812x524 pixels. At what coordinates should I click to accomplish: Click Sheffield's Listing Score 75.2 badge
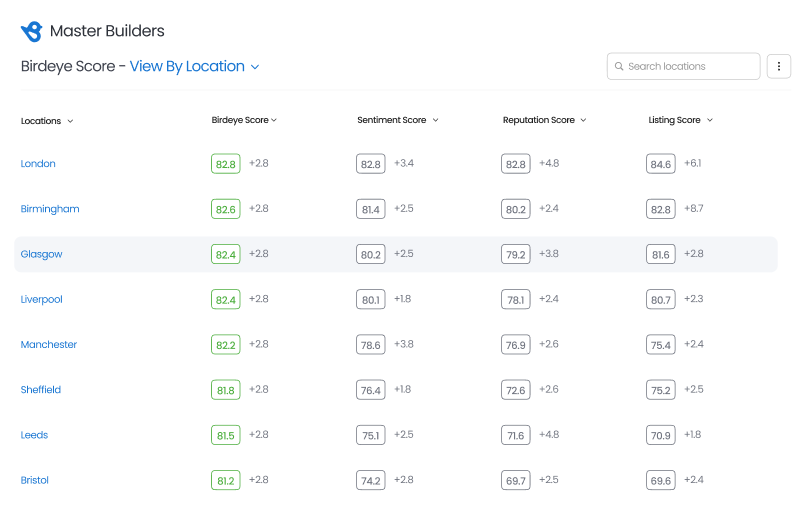661,390
